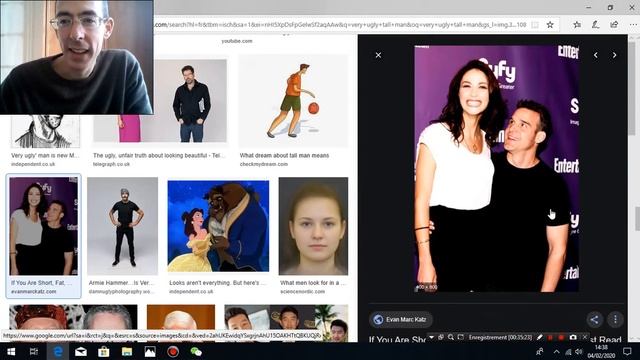
Task: Click 'What men look for in a' caption
Action: tap(313, 283)
